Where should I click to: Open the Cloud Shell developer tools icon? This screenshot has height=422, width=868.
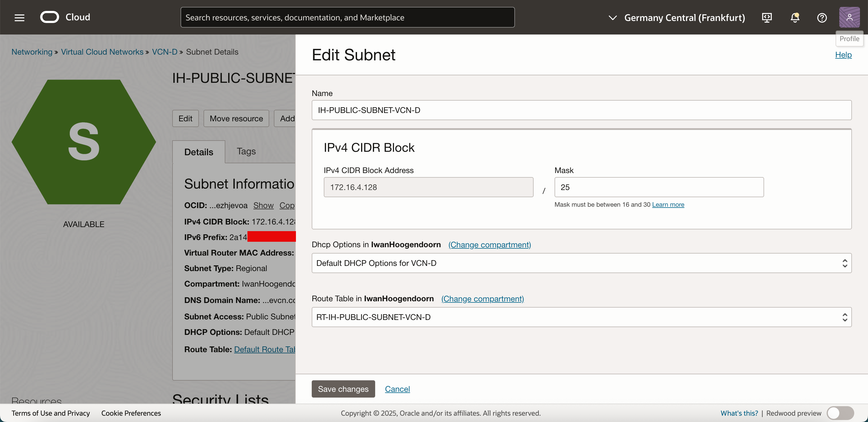(x=767, y=18)
